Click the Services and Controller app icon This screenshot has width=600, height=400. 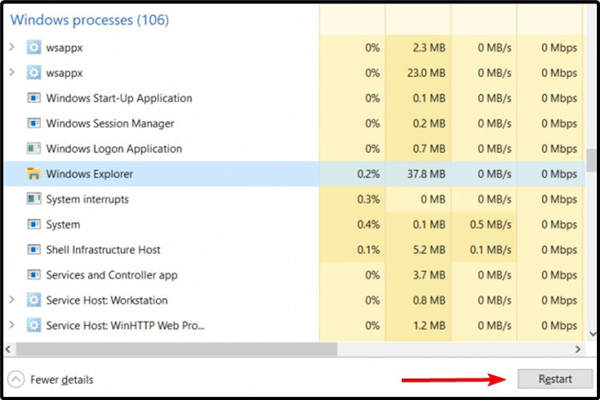pos(33,275)
